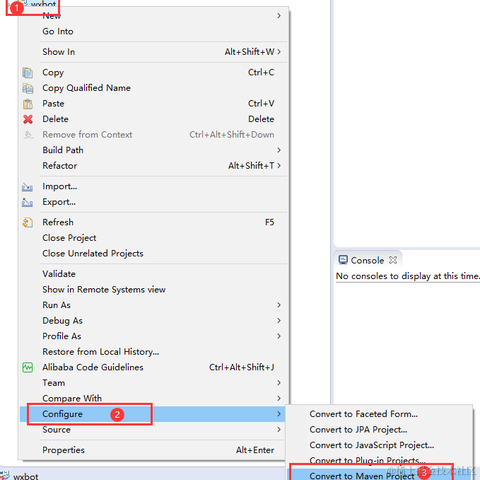
Task: Expand the Team submenu arrow
Action: tap(279, 383)
